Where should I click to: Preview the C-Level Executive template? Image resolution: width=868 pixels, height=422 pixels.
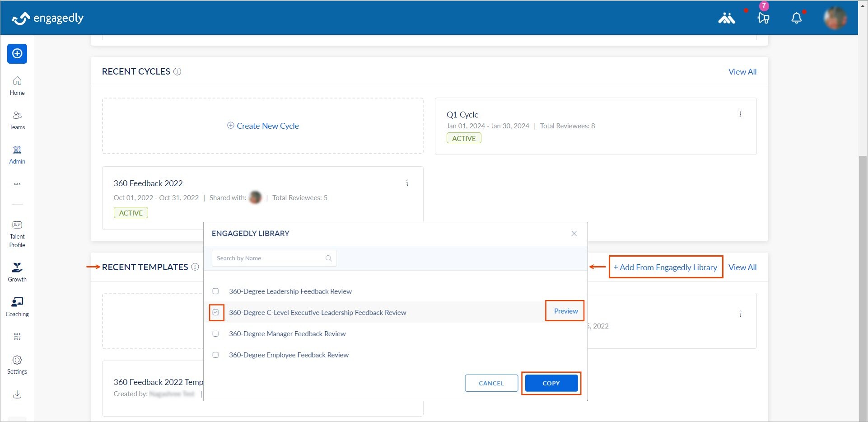pos(566,311)
